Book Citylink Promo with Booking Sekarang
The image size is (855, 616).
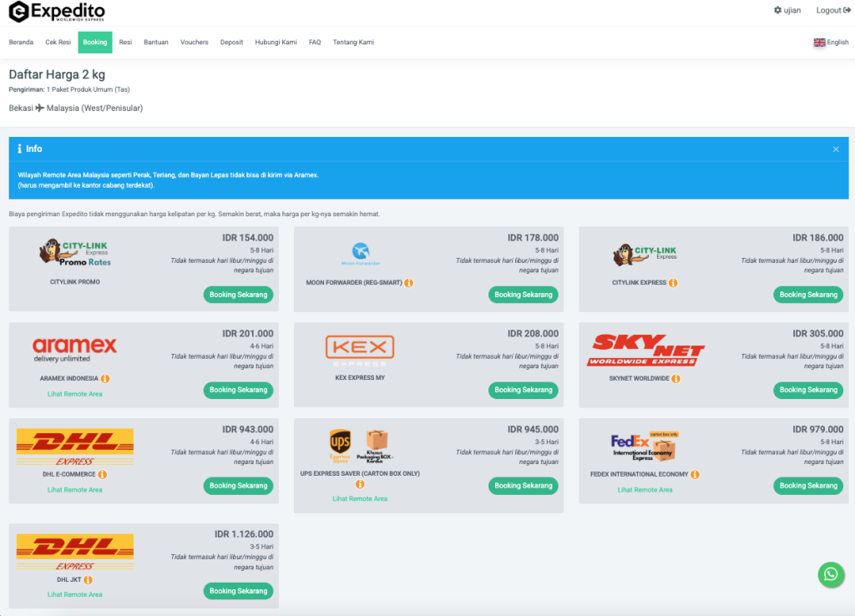pyautogui.click(x=238, y=295)
